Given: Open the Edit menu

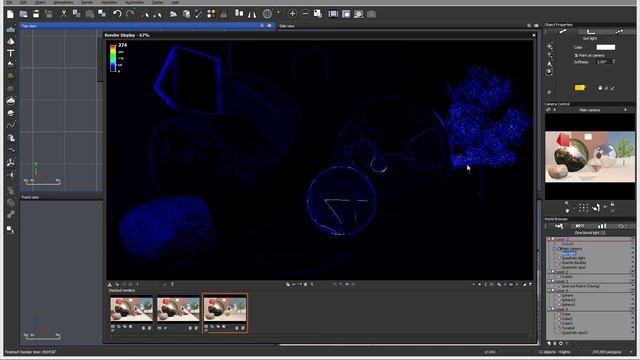Looking at the screenshot, I should pos(23,2).
